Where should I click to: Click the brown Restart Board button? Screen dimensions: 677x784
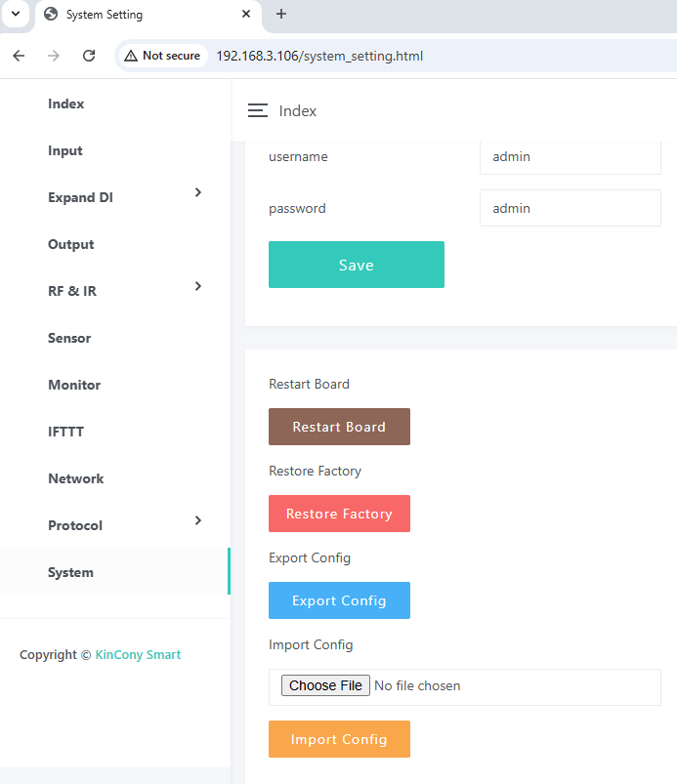coord(339,427)
